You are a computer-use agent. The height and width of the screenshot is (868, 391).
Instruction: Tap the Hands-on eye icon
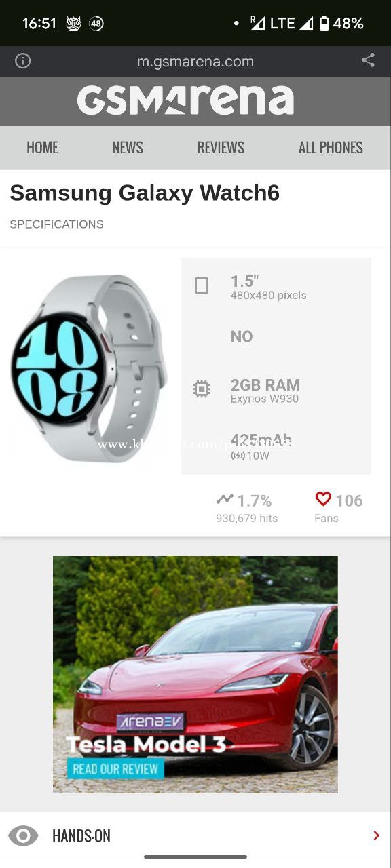click(x=23, y=835)
